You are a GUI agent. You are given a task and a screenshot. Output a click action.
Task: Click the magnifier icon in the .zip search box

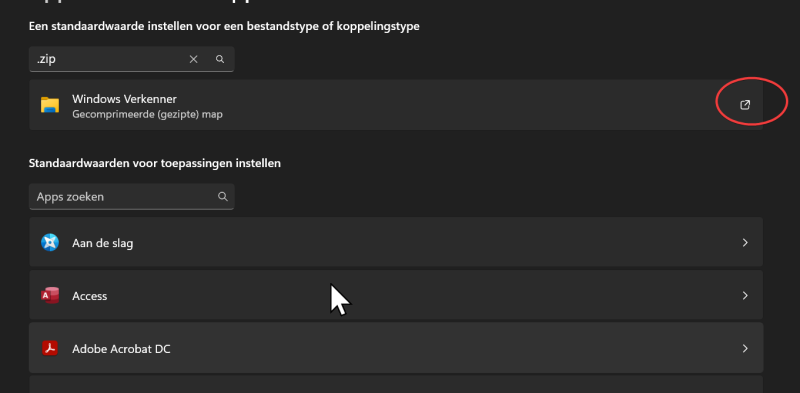tap(220, 59)
